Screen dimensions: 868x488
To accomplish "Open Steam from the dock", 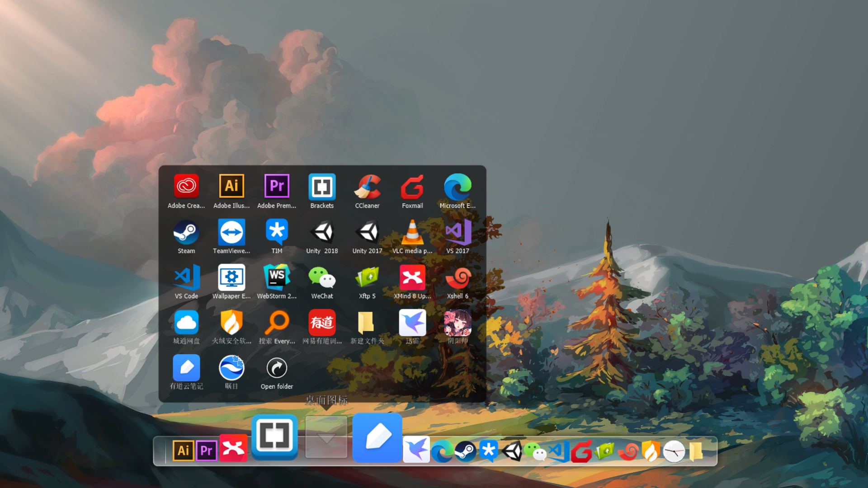I will point(465,451).
